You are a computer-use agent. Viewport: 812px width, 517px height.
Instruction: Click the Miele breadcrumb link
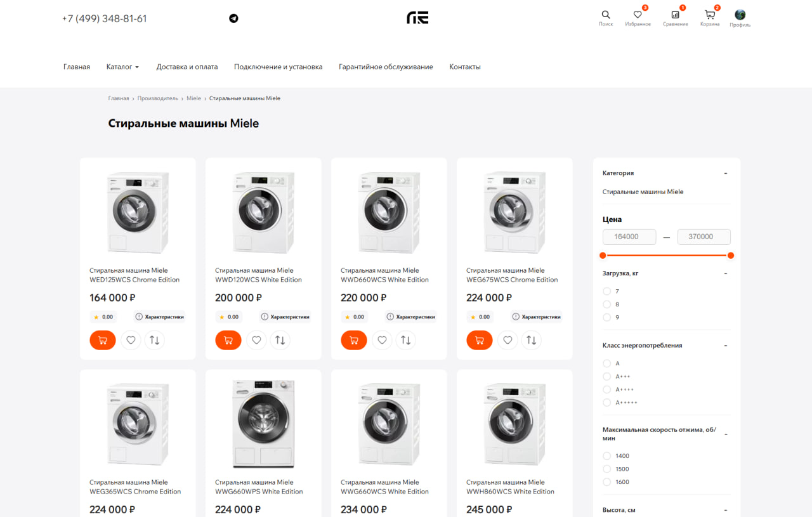click(x=193, y=98)
